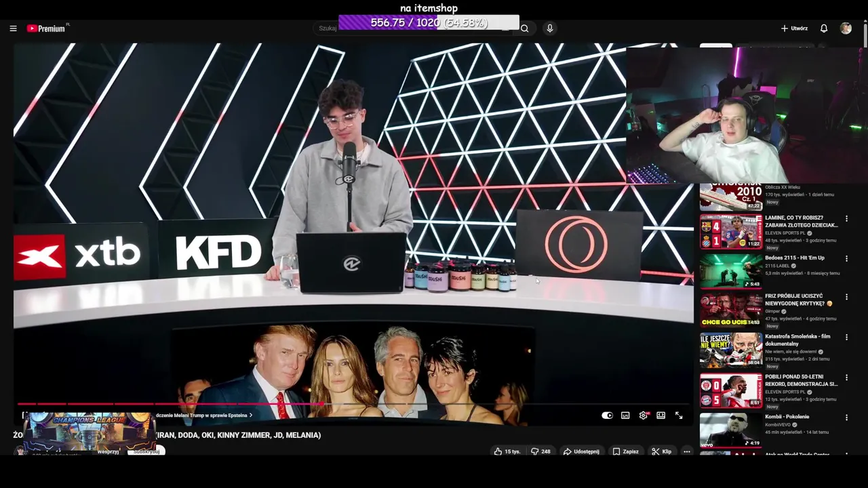Visit the Nie wiem, ale się dowiem! channel
The height and width of the screenshot is (488, 868).
(791, 352)
